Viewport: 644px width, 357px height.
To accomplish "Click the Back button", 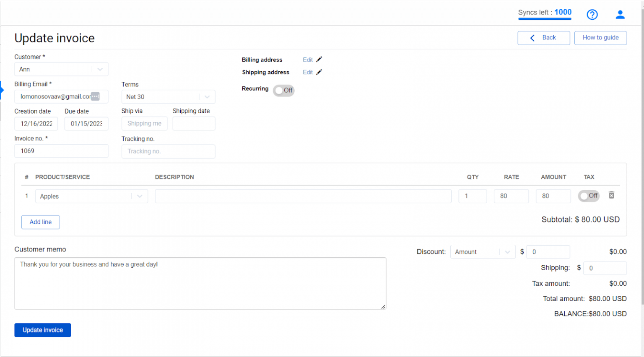I will point(544,38).
